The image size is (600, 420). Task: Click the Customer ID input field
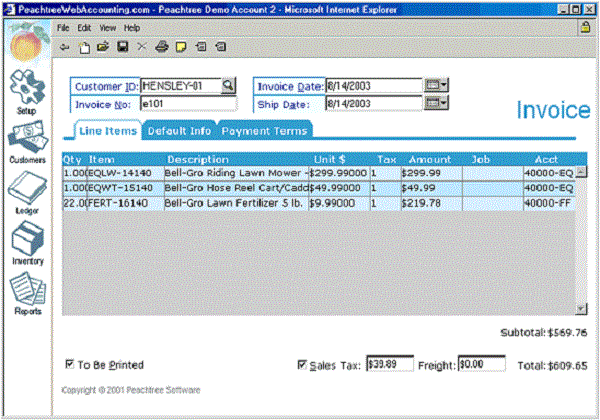(x=181, y=86)
